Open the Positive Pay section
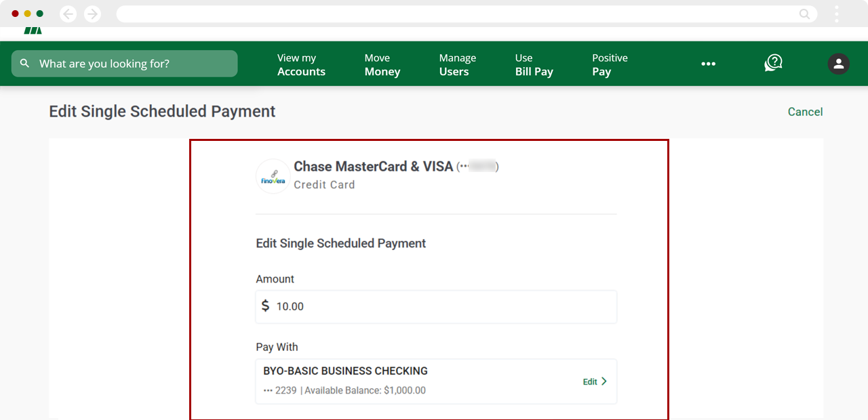The height and width of the screenshot is (420, 868). tap(609, 64)
